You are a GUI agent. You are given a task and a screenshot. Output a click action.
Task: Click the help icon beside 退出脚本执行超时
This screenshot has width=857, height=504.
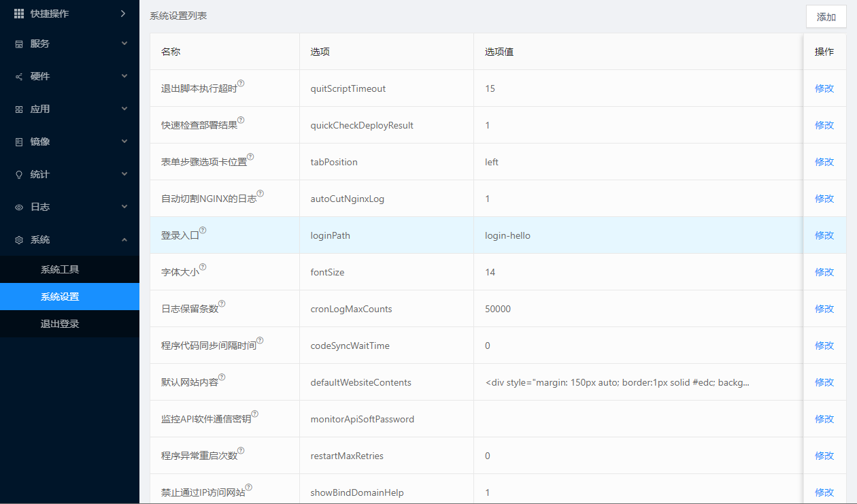(241, 84)
